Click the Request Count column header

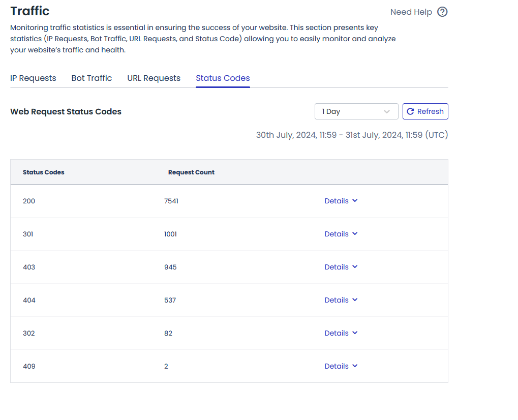[x=191, y=172]
